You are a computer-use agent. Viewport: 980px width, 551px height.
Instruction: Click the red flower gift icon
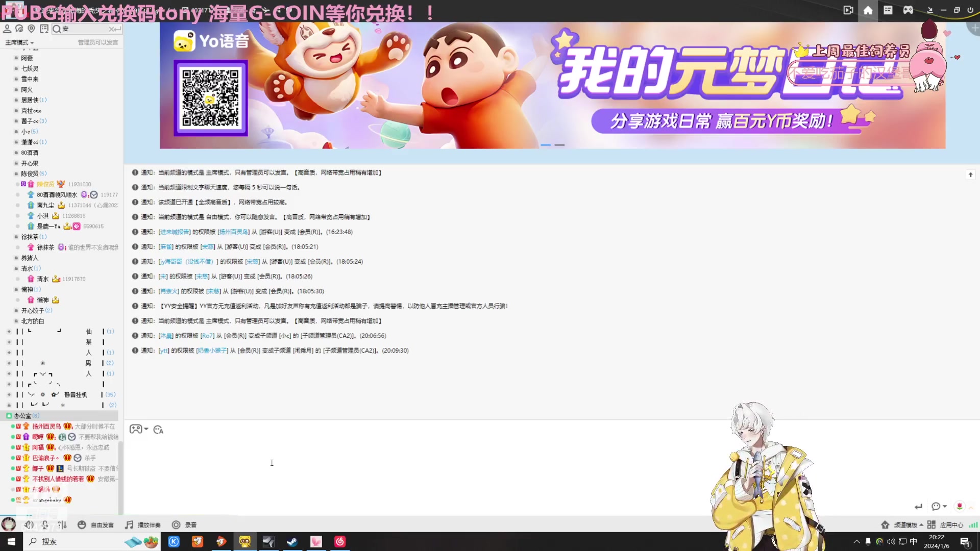960,506
